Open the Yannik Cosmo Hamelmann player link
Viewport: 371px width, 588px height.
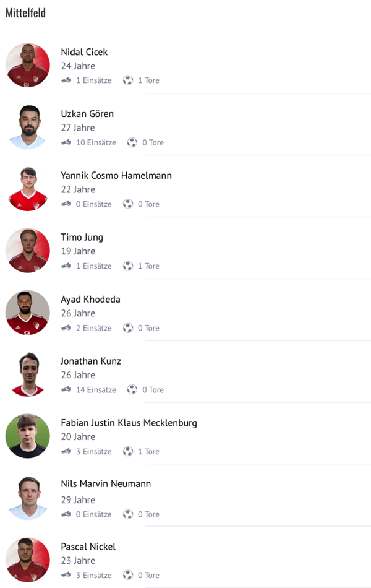click(x=116, y=176)
